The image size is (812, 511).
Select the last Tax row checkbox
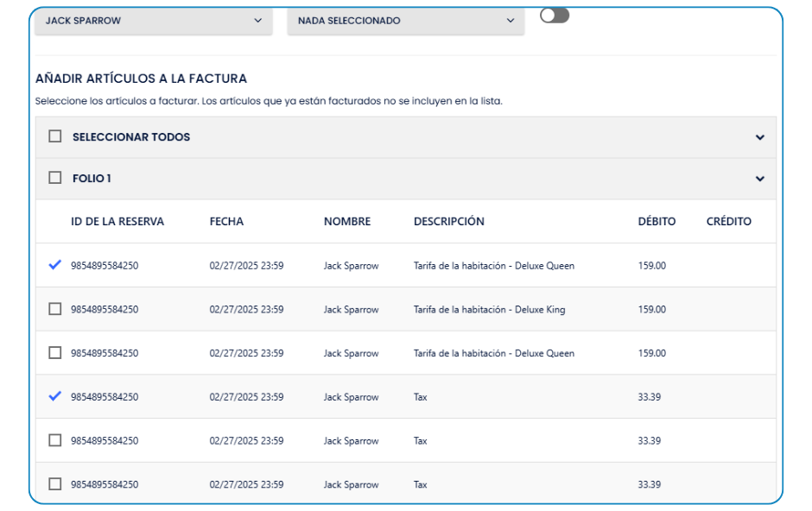[x=55, y=484]
